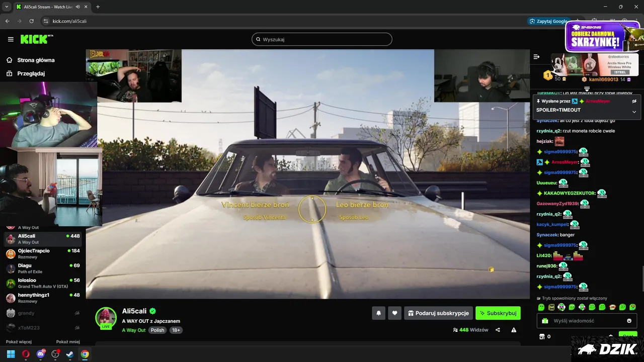The height and width of the screenshot is (362, 644).
Task: Open Diagu channel in sidebar
Action: pos(43,268)
